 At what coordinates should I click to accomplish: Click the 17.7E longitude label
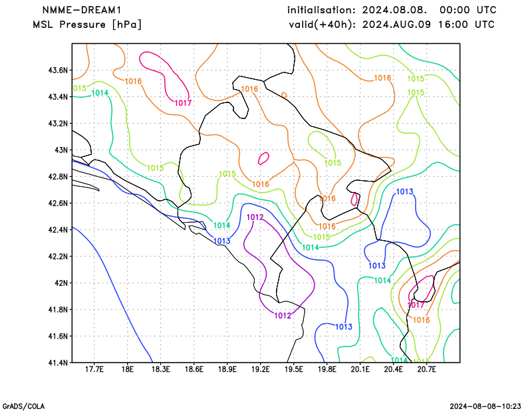pos(94,369)
